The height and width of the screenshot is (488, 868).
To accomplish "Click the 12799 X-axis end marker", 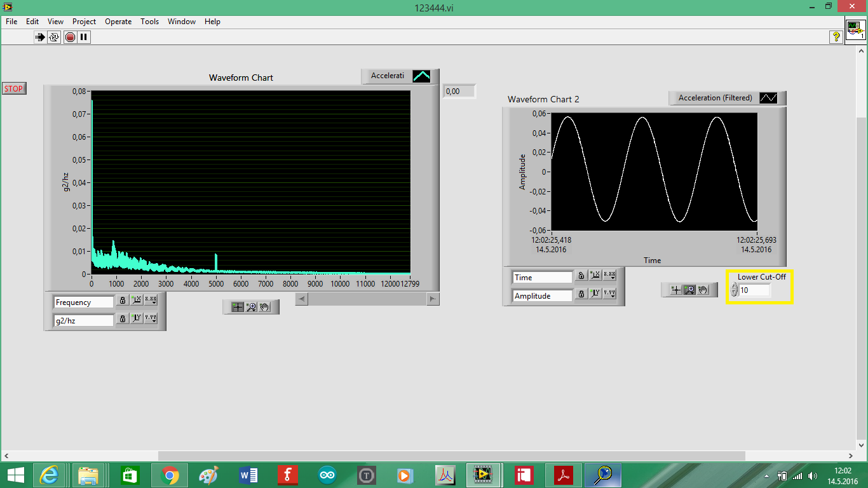I will click(x=409, y=284).
